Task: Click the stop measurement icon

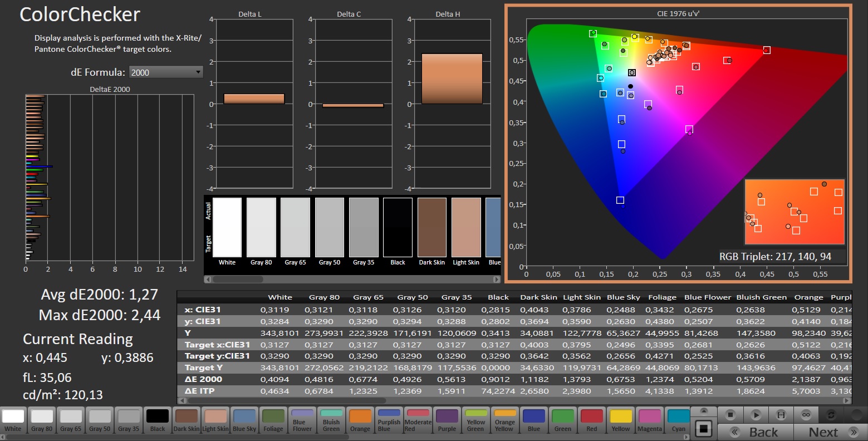Action: click(731, 415)
